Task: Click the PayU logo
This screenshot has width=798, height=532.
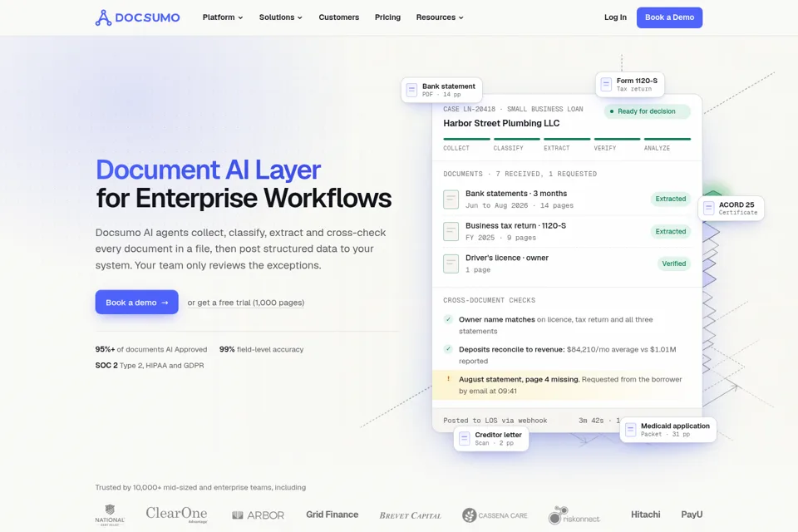Action: pos(692,515)
